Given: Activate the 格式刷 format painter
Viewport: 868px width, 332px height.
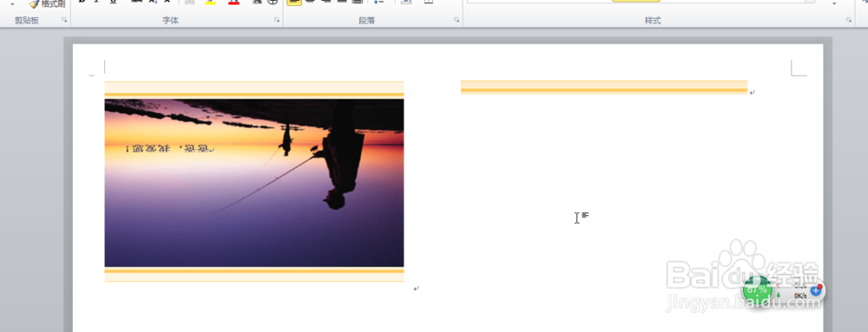Looking at the screenshot, I should tap(47, 3).
